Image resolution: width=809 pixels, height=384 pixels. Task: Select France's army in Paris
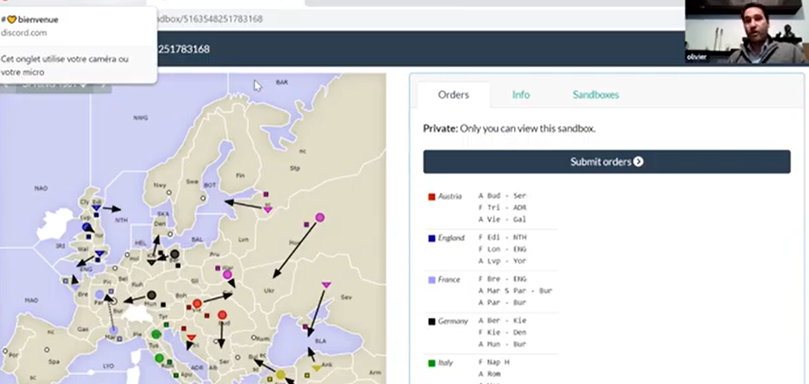pos(100,295)
